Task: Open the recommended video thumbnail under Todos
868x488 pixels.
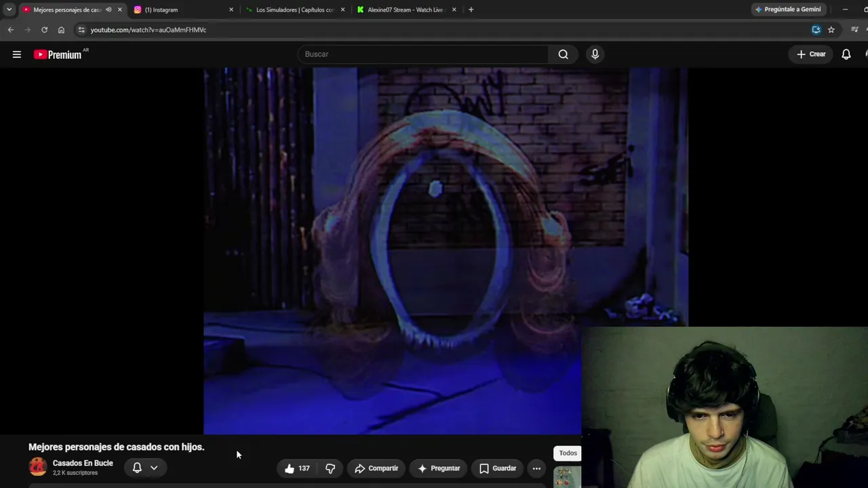Action: [568, 477]
